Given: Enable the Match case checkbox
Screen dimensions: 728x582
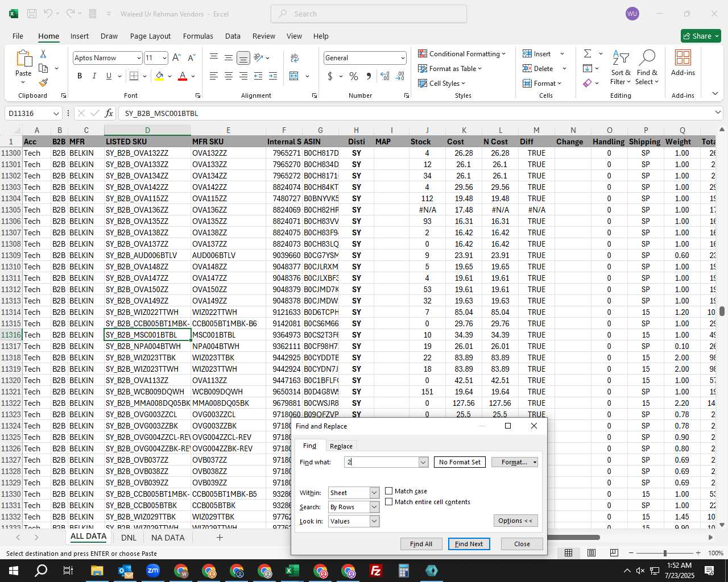Looking at the screenshot, I should point(389,491).
